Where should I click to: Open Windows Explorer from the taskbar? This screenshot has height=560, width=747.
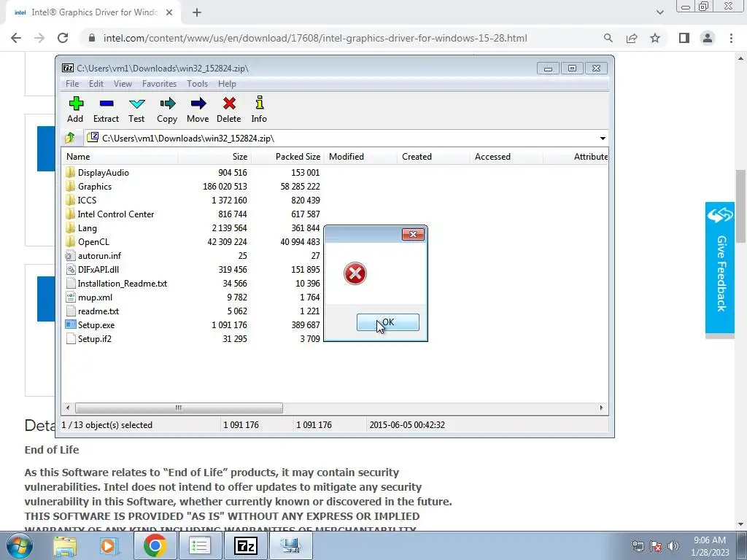(65, 545)
